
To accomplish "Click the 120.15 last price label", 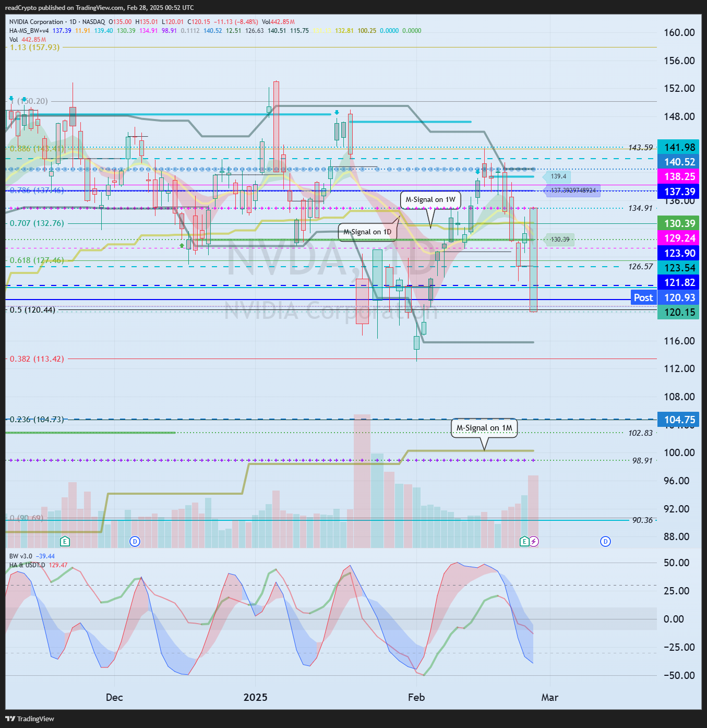I will (x=678, y=312).
